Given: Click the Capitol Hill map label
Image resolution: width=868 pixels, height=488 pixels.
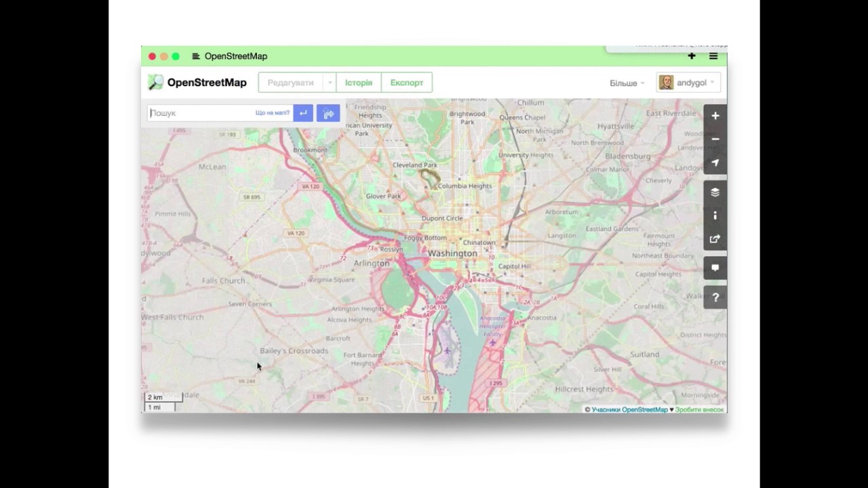Looking at the screenshot, I should [x=515, y=266].
